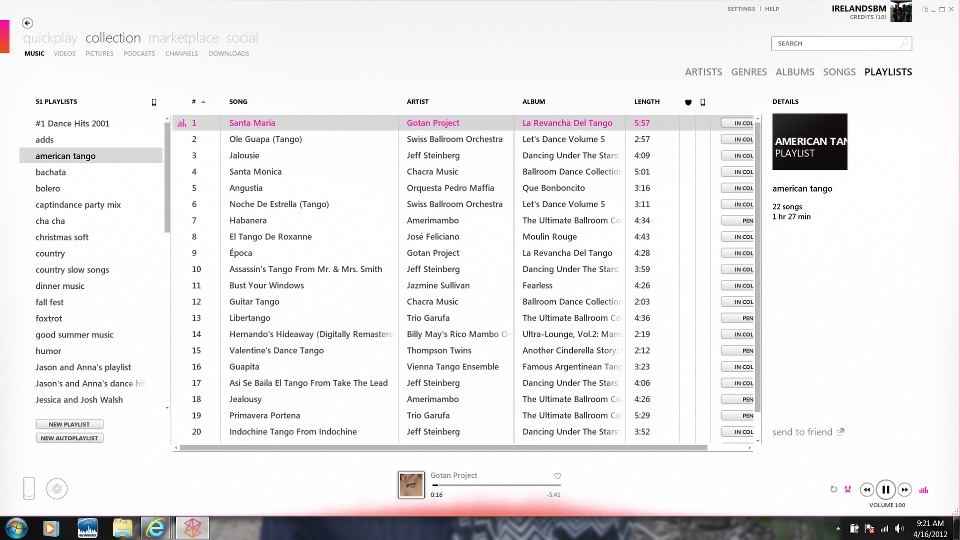Switch to SONGS view
The image size is (960, 540).
pyautogui.click(x=839, y=72)
